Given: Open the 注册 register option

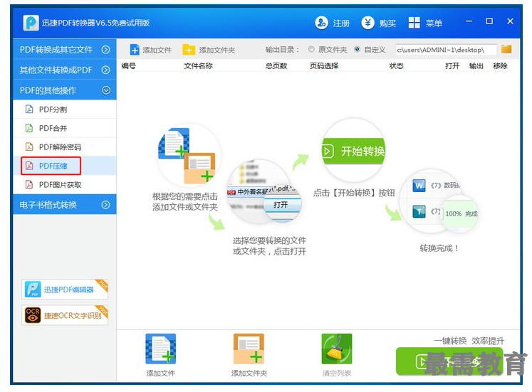Looking at the screenshot, I should click(x=332, y=23).
